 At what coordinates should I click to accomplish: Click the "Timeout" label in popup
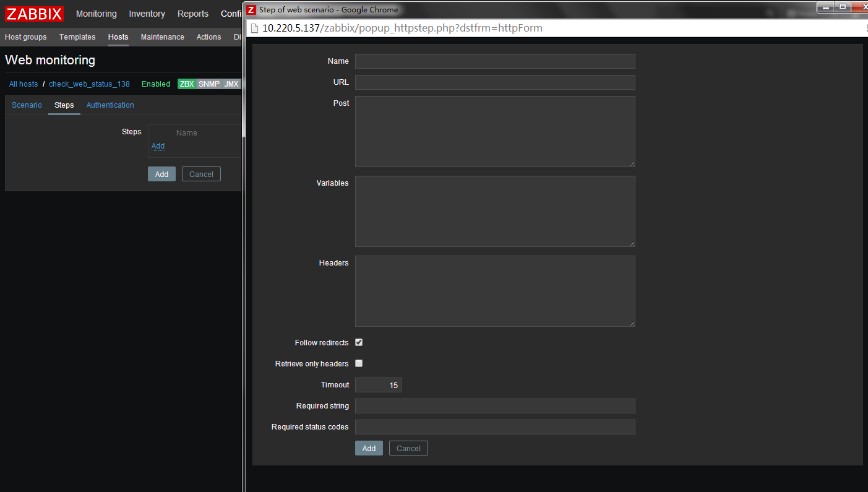pos(335,385)
